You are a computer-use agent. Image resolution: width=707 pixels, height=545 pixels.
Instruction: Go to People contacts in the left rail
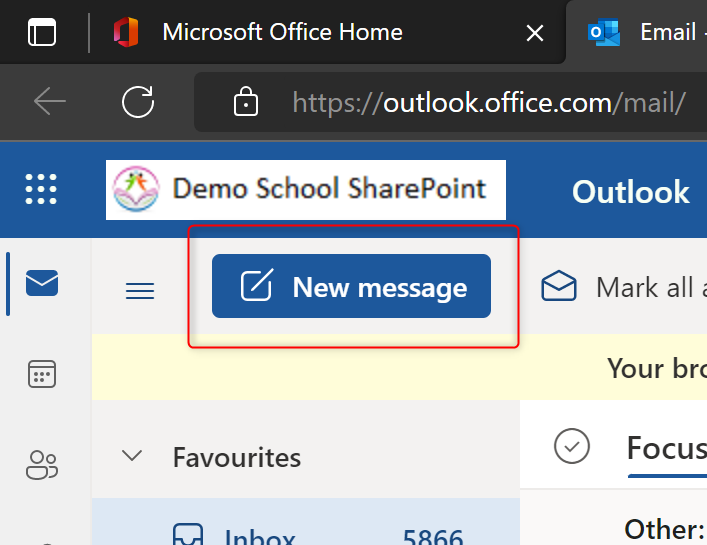42,465
